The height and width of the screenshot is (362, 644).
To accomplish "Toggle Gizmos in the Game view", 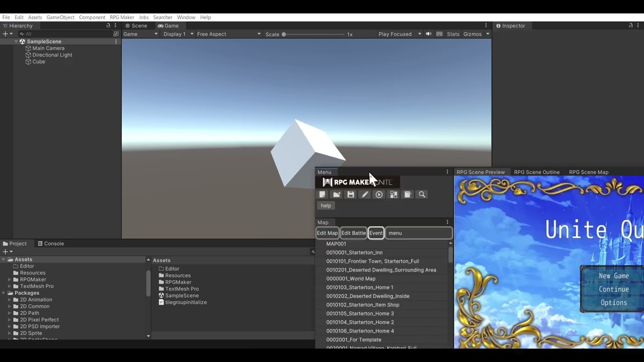I will tap(472, 34).
